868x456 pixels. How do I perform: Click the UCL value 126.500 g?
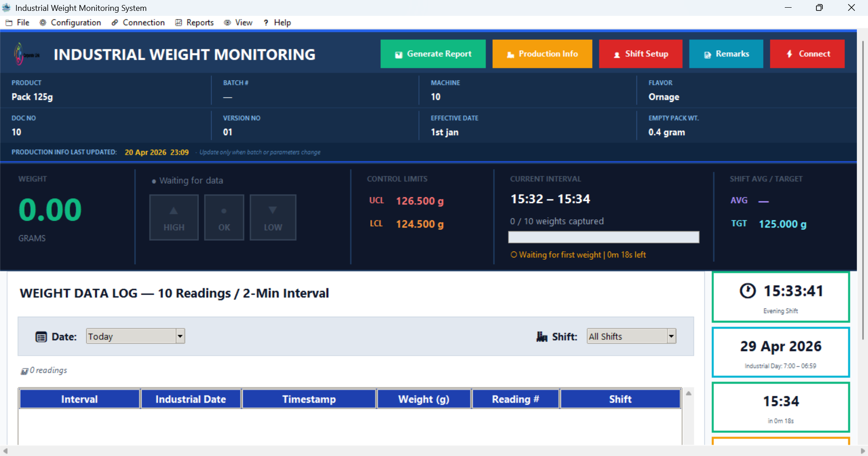tap(420, 201)
